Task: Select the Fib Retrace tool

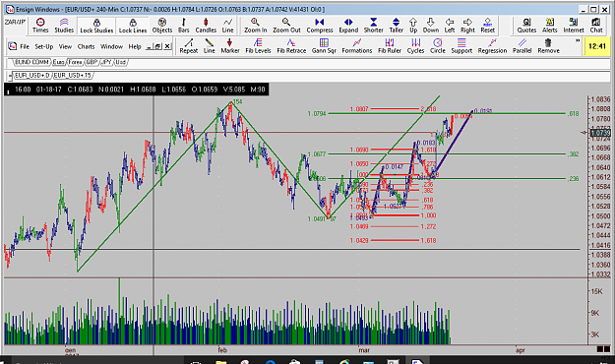Action: [291, 46]
